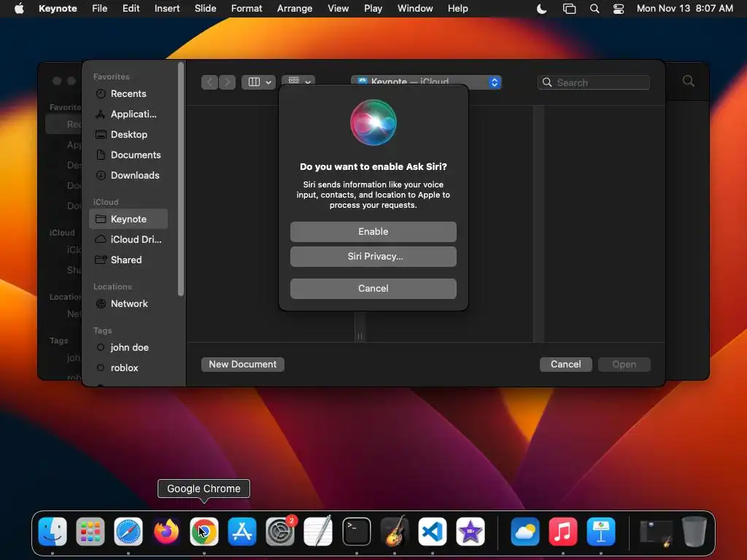Select the john doe tag

click(x=128, y=348)
